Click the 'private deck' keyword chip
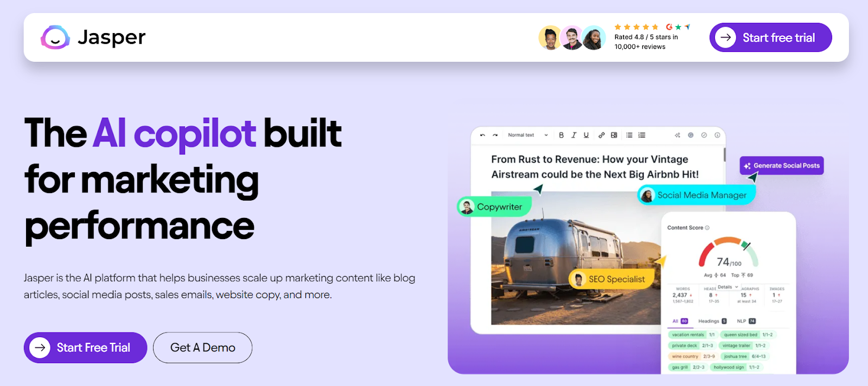 692,345
